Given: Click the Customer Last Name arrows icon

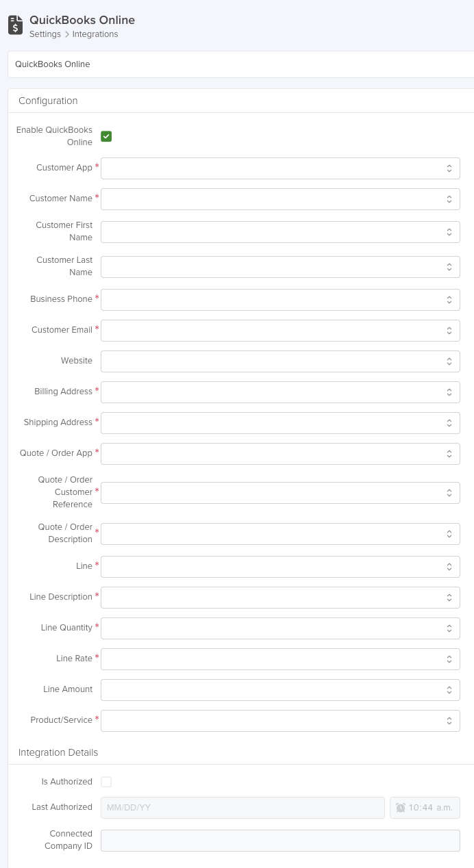Looking at the screenshot, I should tap(449, 267).
